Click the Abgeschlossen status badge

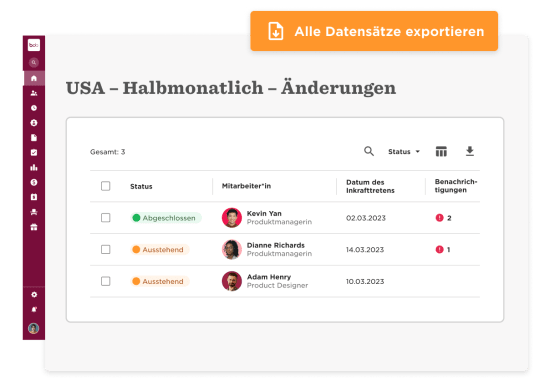(166, 218)
